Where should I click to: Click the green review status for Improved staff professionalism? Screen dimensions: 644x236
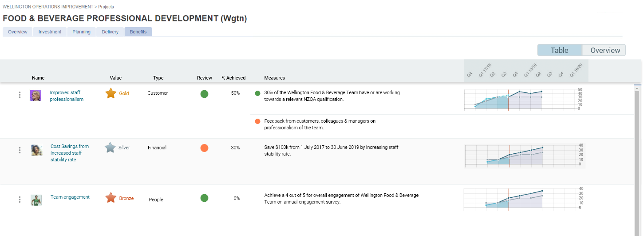[204, 94]
